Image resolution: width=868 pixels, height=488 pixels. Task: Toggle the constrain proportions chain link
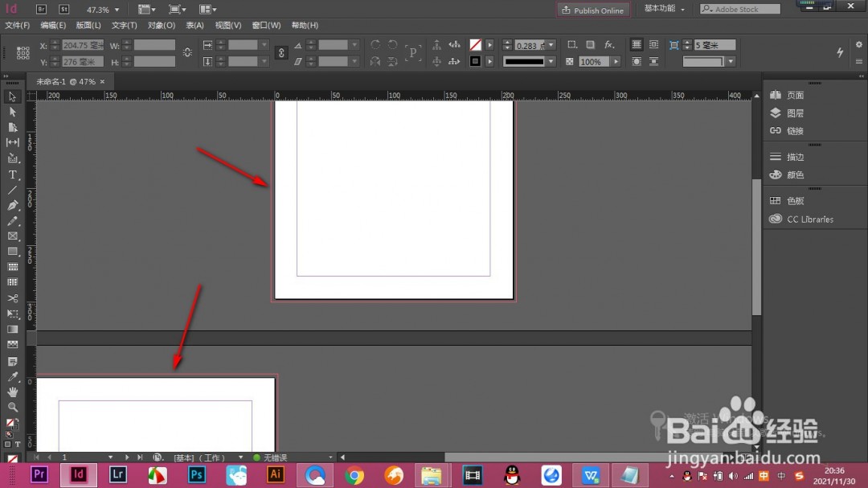pyautogui.click(x=187, y=53)
